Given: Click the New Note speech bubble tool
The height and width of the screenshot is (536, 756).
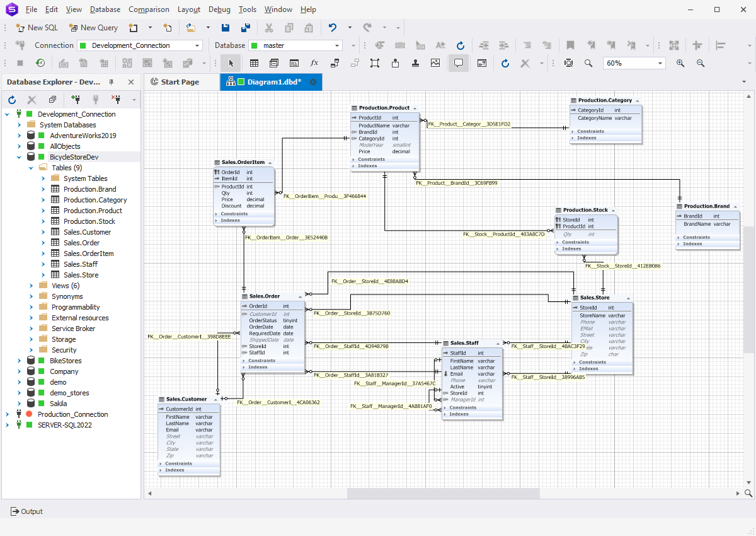Looking at the screenshot, I should point(459,63).
